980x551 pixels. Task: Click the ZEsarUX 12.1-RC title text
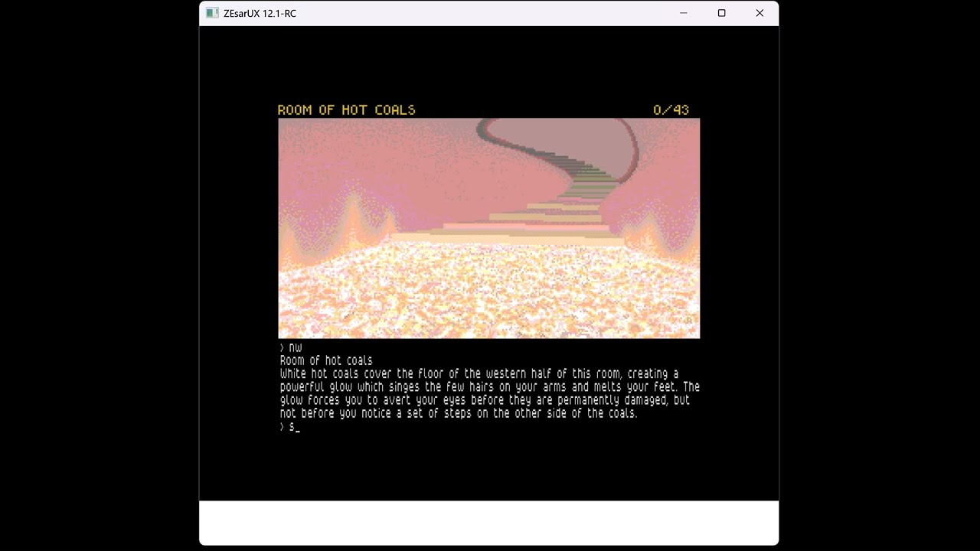point(260,13)
